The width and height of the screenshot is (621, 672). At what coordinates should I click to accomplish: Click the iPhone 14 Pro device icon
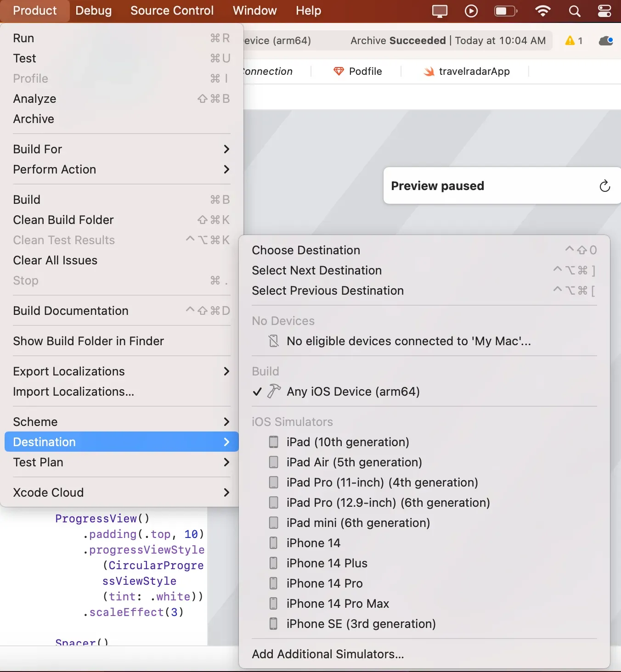pos(273,583)
